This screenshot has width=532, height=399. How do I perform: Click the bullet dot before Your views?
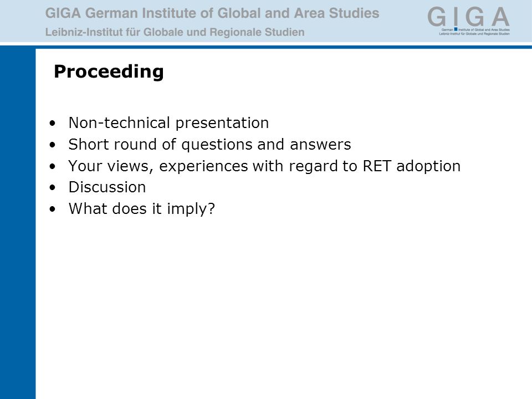pos(52,166)
